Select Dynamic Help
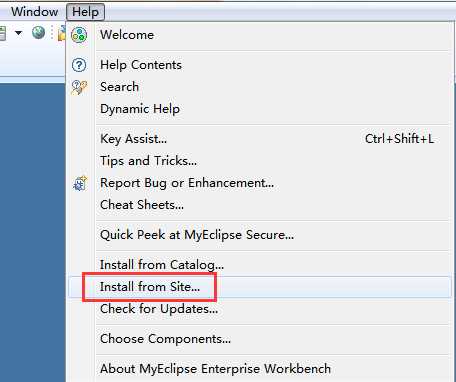This screenshot has width=456, height=382. coord(260,109)
